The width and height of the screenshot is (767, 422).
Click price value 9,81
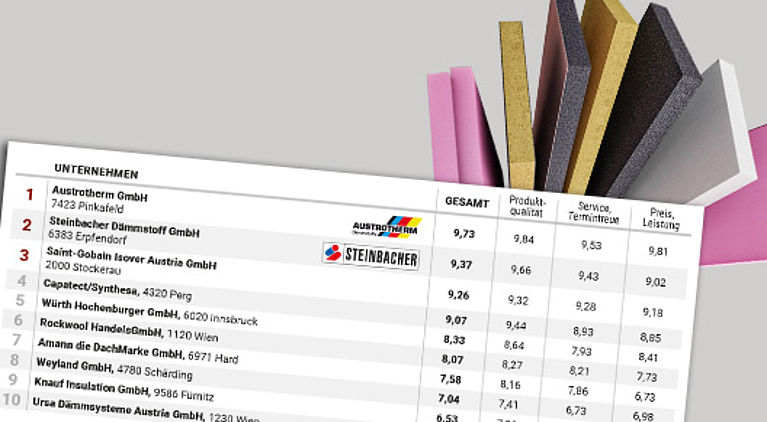658,251
